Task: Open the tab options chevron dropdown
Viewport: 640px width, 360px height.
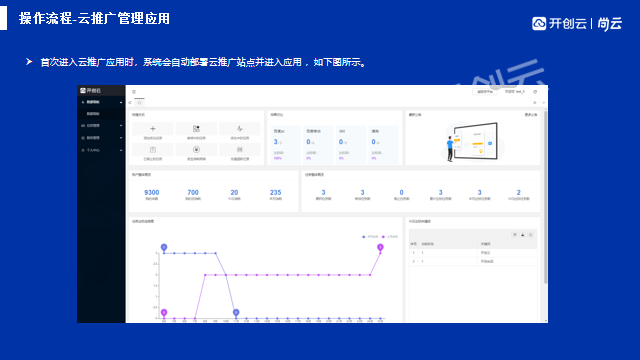Action: [543, 103]
